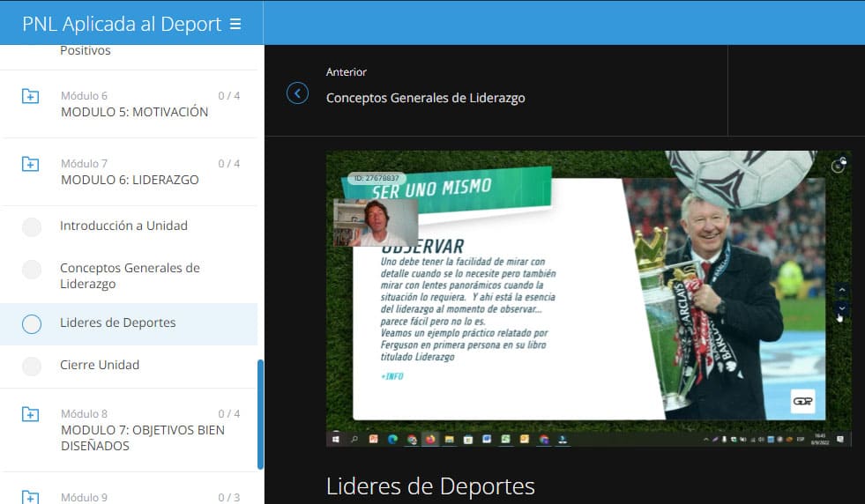
Task: Collapse MODULO 6: LIDERAZGO section
Action: coord(130,180)
